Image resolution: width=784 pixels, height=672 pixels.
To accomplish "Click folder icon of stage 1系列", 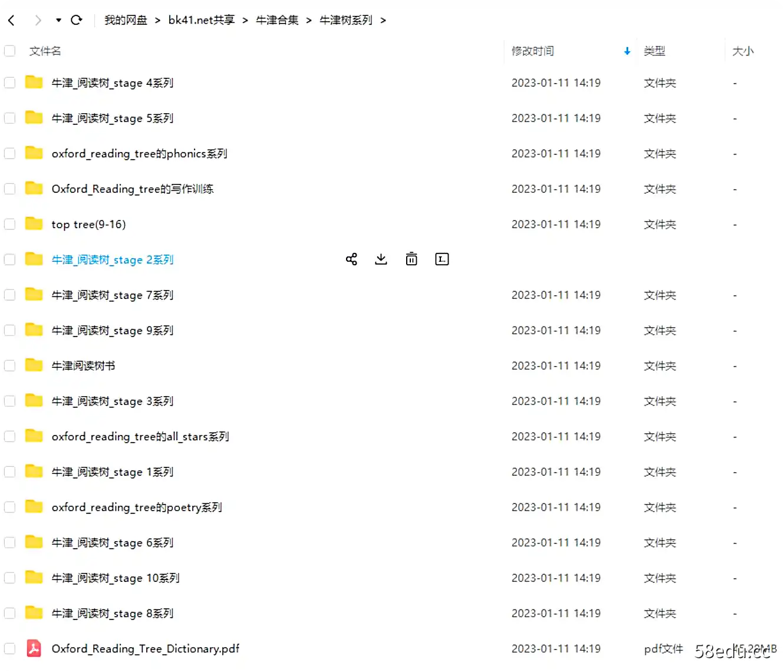I will 34,471.
